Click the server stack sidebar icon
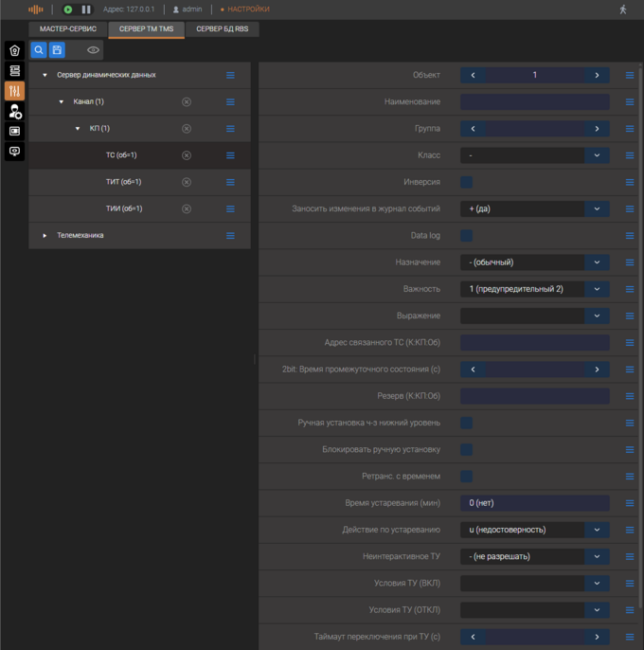The height and width of the screenshot is (650, 644). click(14, 70)
